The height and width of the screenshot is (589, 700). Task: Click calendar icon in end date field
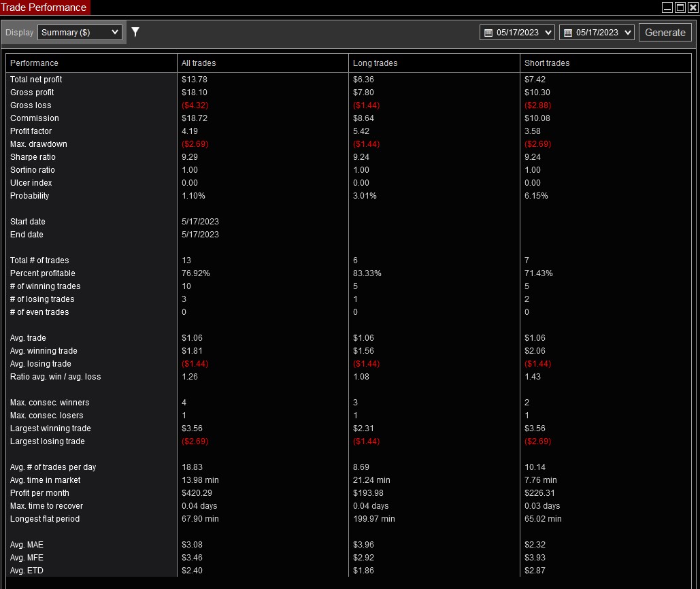point(568,33)
